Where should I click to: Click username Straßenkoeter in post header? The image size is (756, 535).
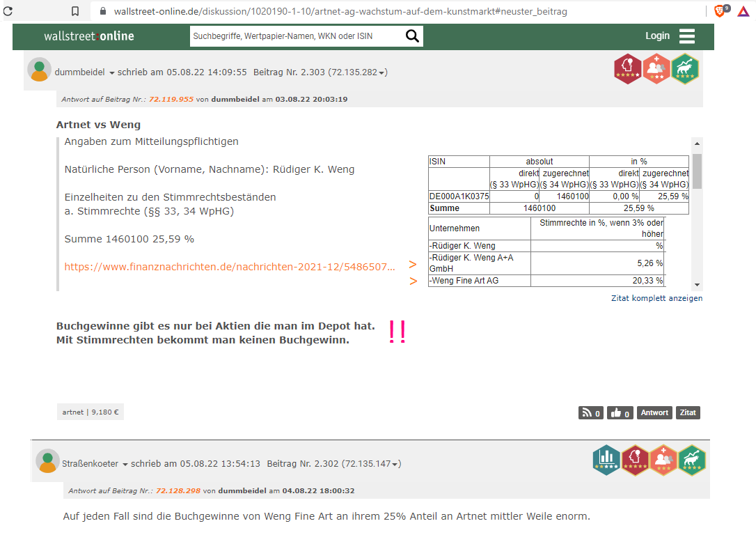coord(90,464)
